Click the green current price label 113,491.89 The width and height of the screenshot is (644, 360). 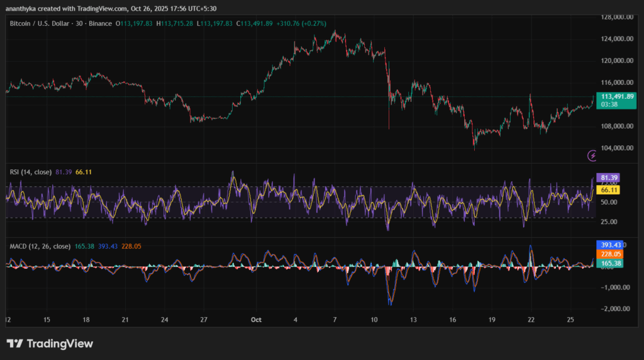point(618,97)
